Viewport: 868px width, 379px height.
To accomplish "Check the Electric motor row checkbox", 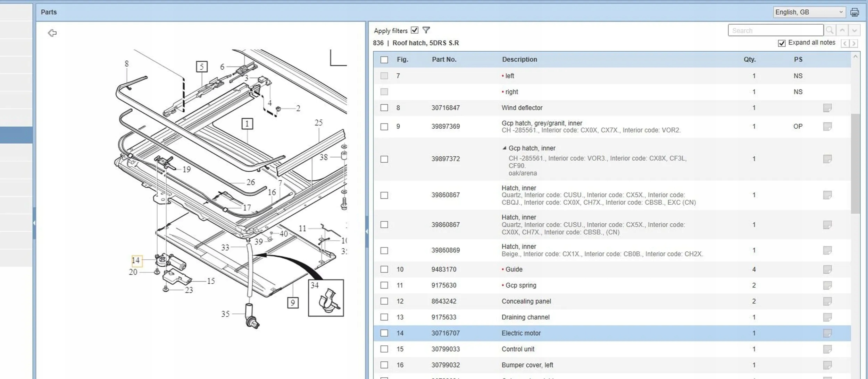I will pyautogui.click(x=384, y=333).
